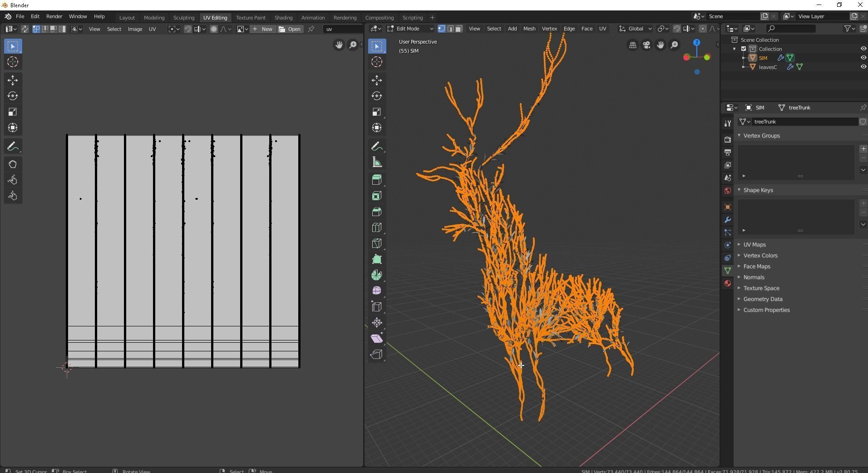Toggle UV sync selection
Viewport: 868px width, 473px height.
coord(25,29)
